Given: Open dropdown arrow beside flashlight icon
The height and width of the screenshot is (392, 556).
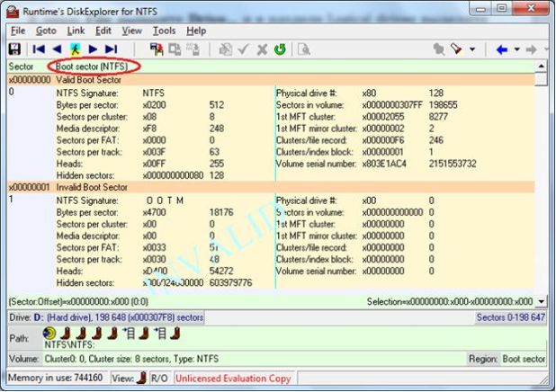Looking at the screenshot, I should click(x=472, y=49).
